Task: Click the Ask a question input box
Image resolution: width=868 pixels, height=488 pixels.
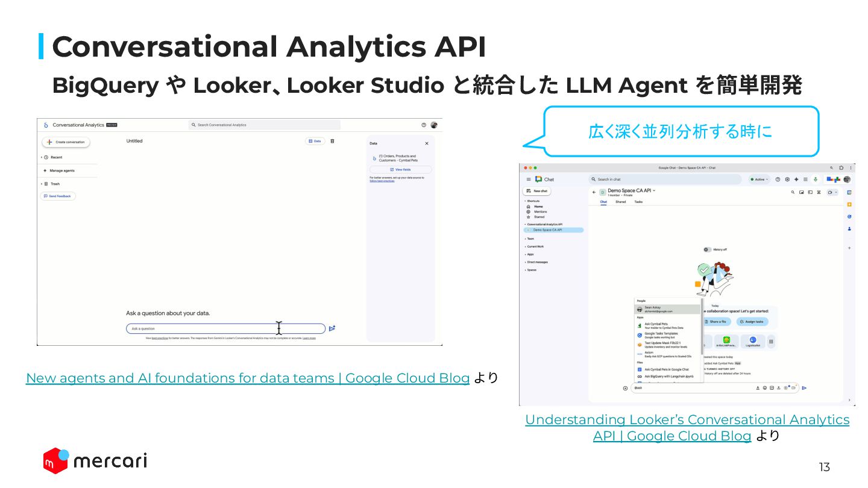Action: click(x=225, y=328)
